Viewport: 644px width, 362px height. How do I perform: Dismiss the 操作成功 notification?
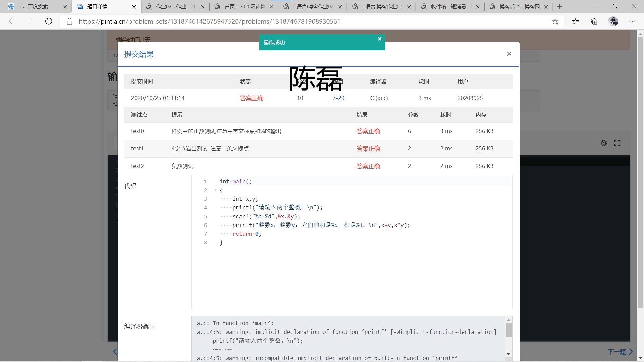(380, 39)
